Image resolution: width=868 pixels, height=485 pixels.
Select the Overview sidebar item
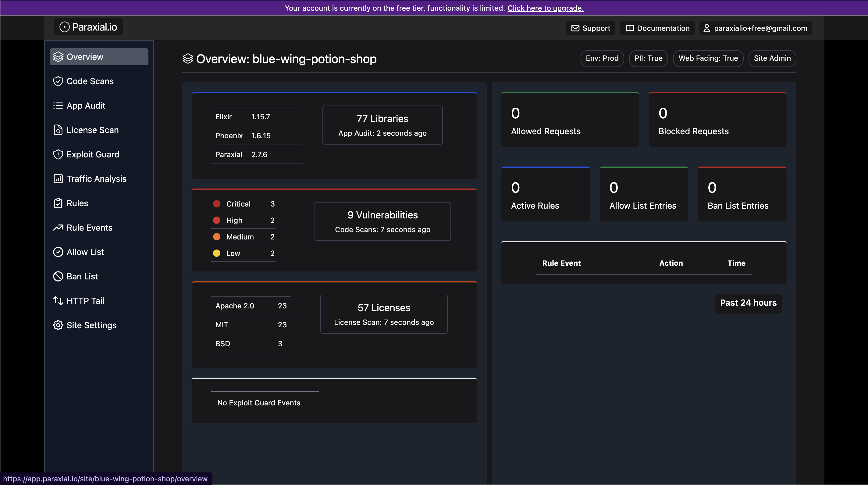click(x=99, y=57)
